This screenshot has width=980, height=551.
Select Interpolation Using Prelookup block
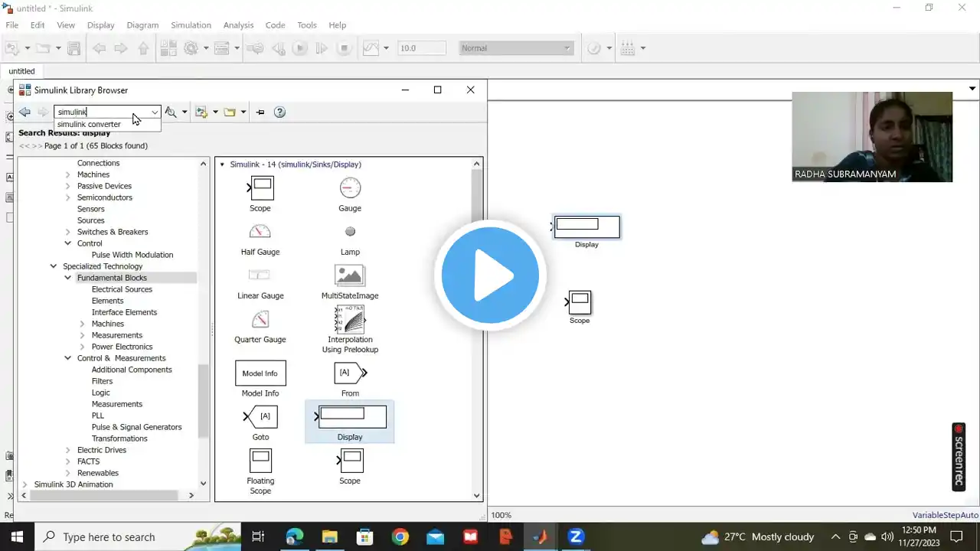coord(350,329)
